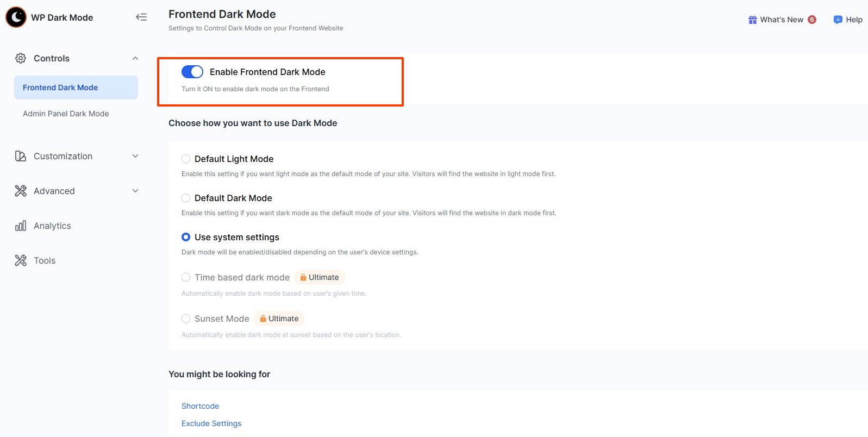Click the Controls gear icon
Screen dimensions: 868x437
point(21,58)
